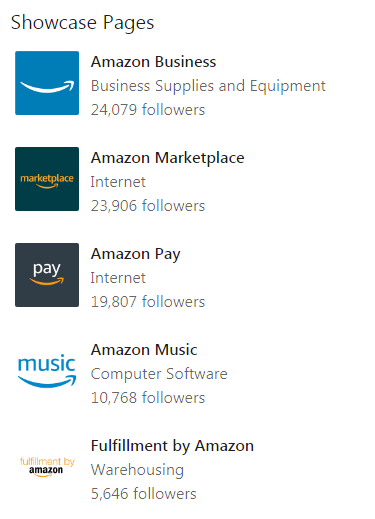
Task: Select the Amazon Pay logo icon
Action: point(47,275)
